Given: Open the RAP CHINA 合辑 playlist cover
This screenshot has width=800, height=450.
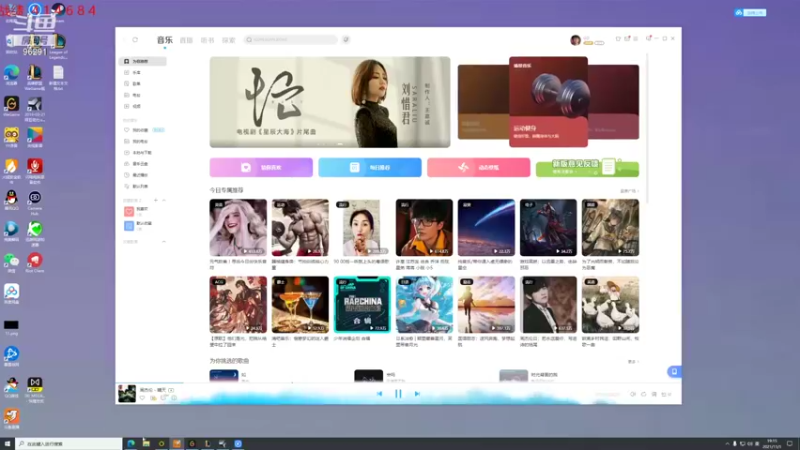Looking at the screenshot, I should [x=362, y=305].
